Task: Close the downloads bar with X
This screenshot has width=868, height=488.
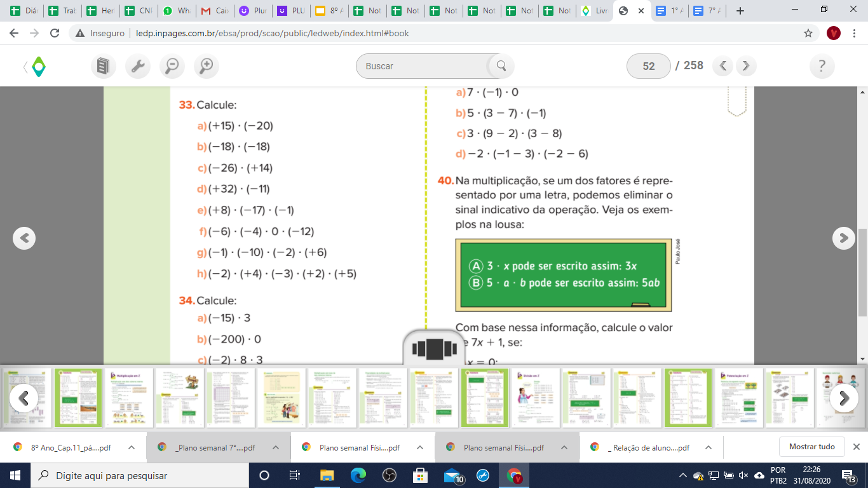Action: click(x=857, y=447)
